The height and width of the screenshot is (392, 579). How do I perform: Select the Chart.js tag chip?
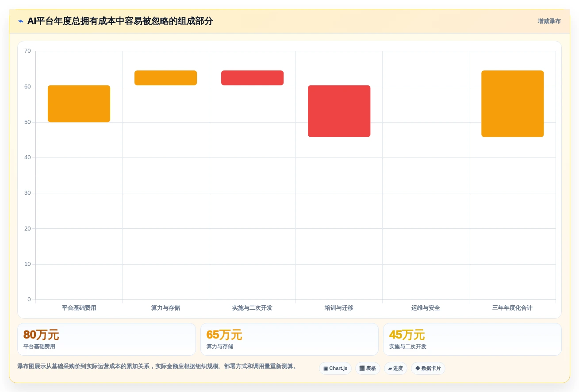335,368
